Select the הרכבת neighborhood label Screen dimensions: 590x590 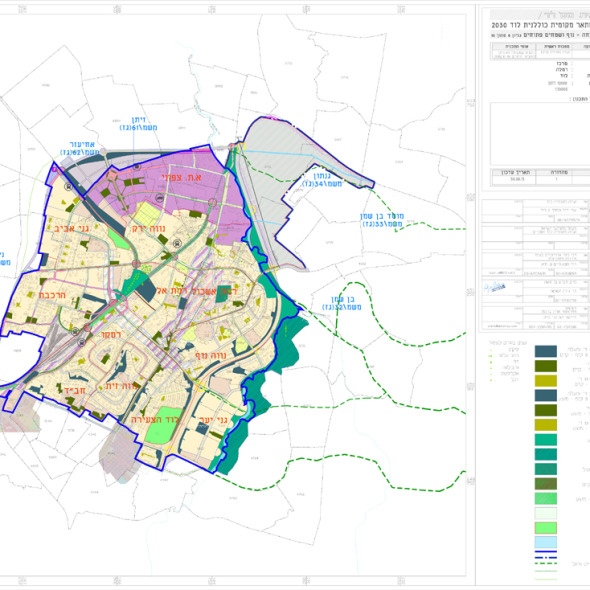pyautogui.click(x=52, y=295)
